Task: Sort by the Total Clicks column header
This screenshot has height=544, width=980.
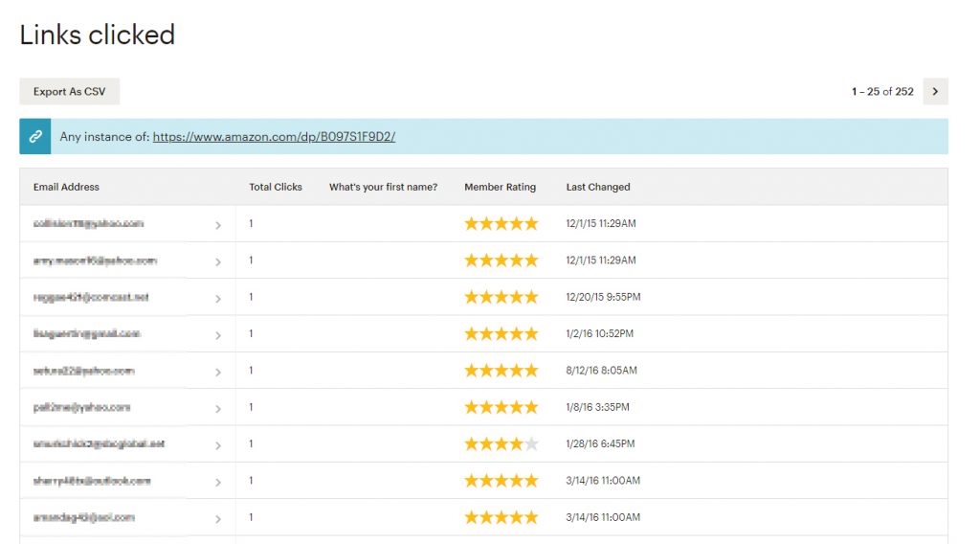Action: 276,187
